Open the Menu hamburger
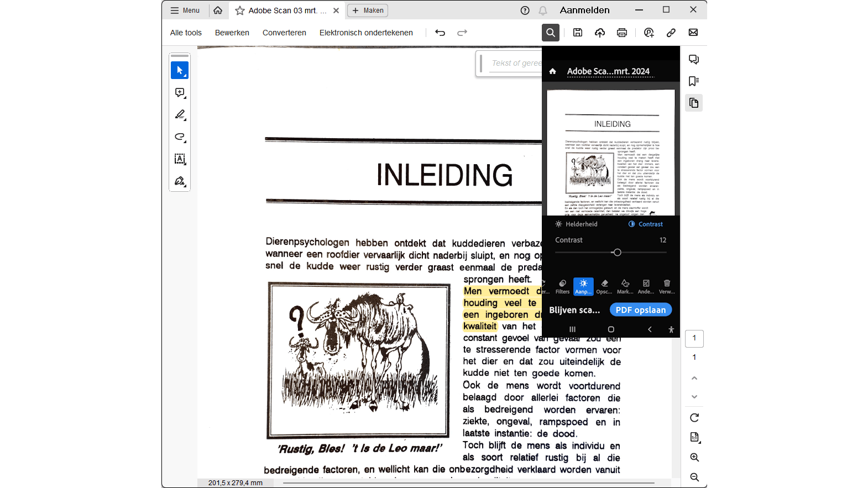Viewport: 868px width, 488px height. [x=185, y=11]
